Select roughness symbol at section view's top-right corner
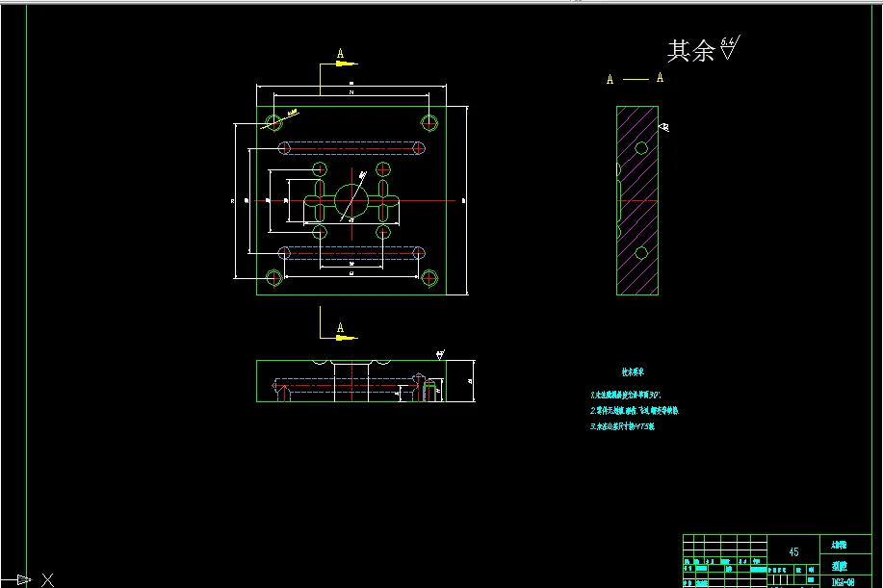Image resolution: width=883 pixels, height=588 pixels. tap(664, 128)
